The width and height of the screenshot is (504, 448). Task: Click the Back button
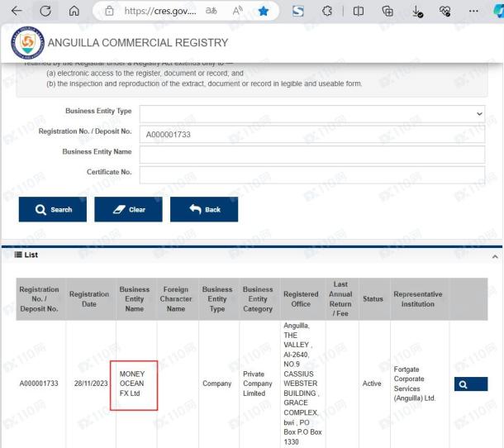point(204,209)
